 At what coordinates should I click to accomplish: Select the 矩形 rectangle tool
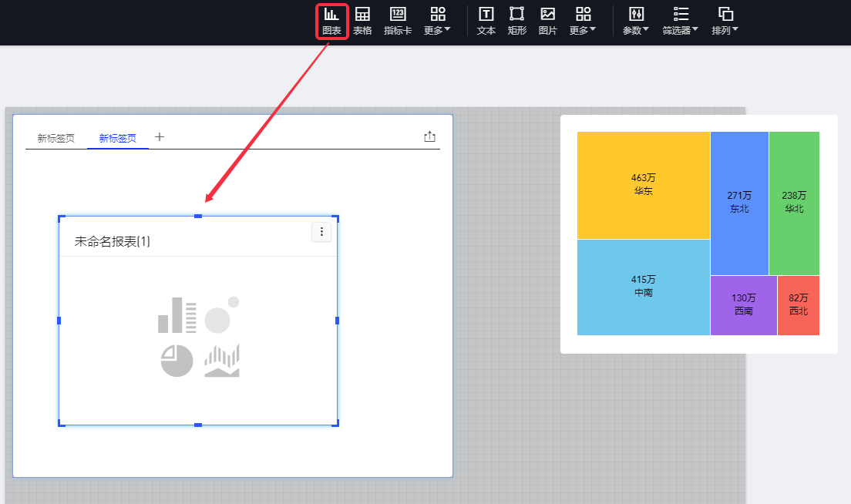(516, 21)
